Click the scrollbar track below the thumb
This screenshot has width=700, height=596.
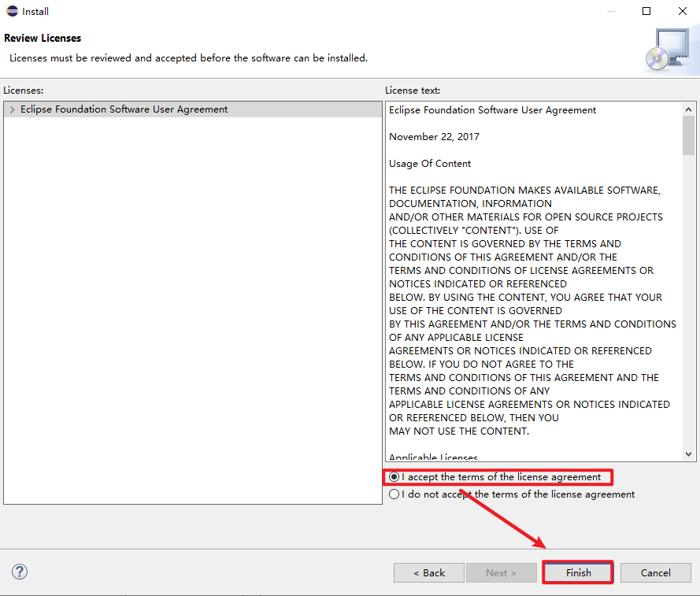pyautogui.click(x=689, y=315)
